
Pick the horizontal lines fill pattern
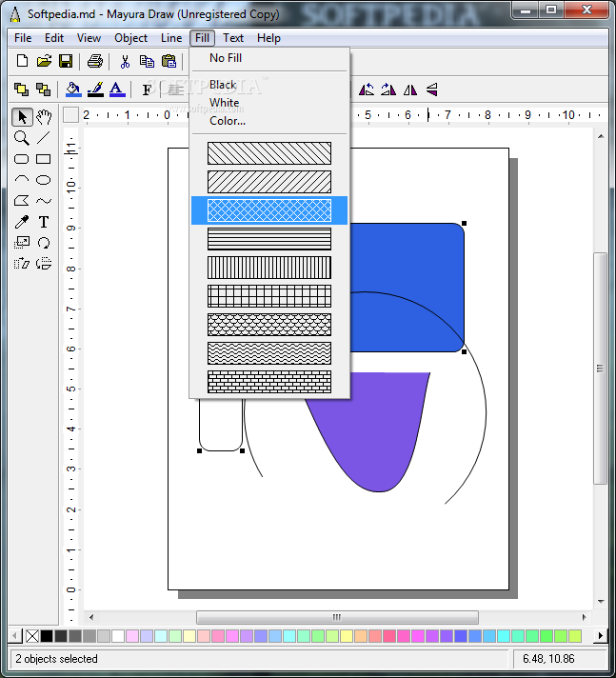(269, 239)
